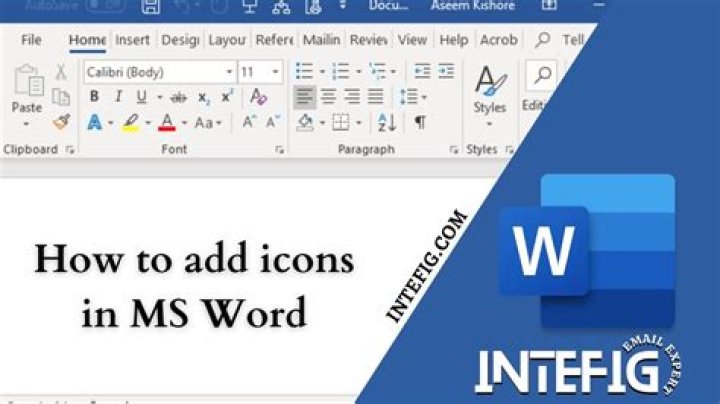Click the Clear All Formatting icon
The width and height of the screenshot is (720, 404).
(258, 97)
